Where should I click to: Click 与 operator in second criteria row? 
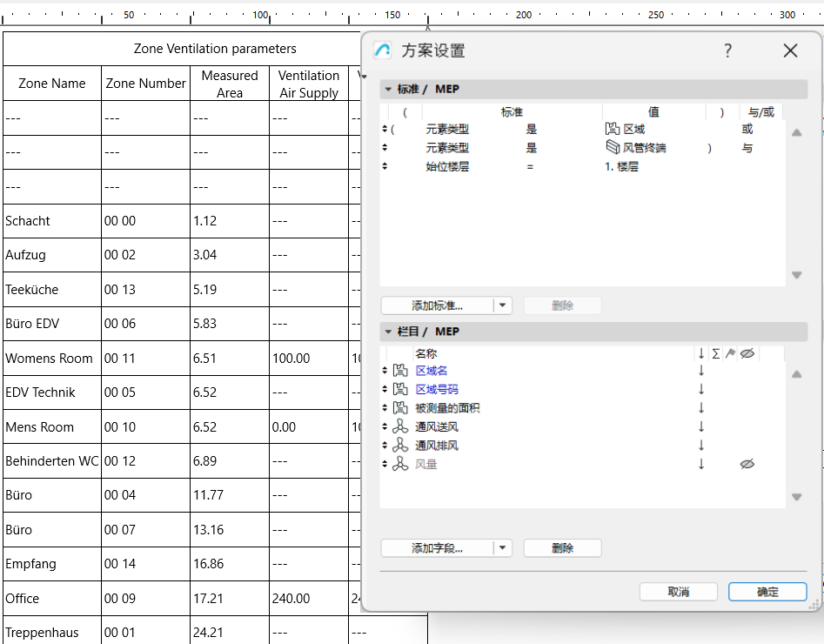pos(747,148)
